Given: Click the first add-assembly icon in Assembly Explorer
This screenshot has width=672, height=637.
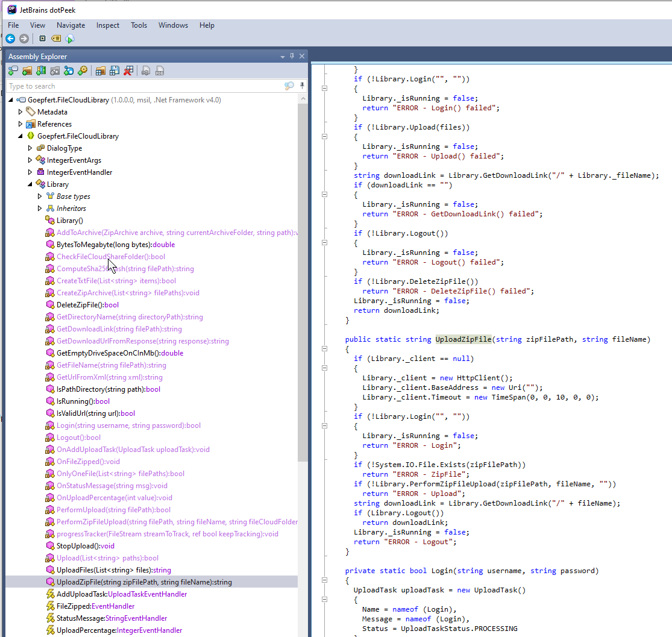Looking at the screenshot, I should [x=13, y=71].
